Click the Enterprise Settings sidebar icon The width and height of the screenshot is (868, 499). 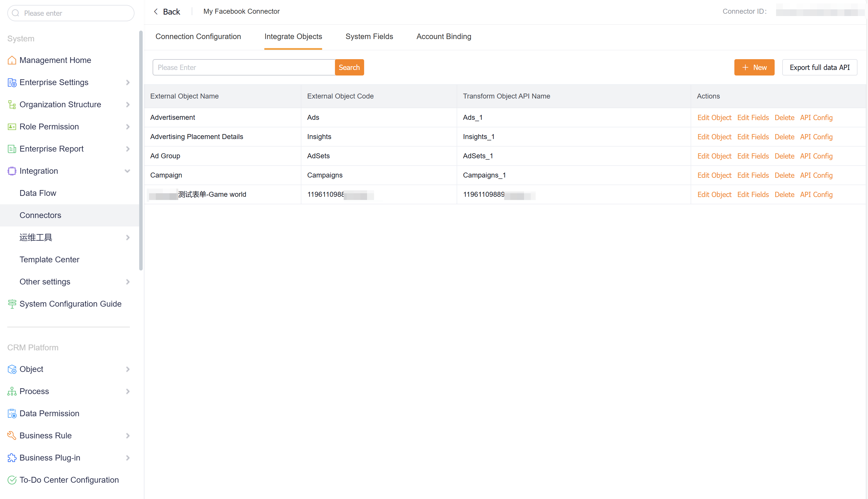(x=12, y=82)
